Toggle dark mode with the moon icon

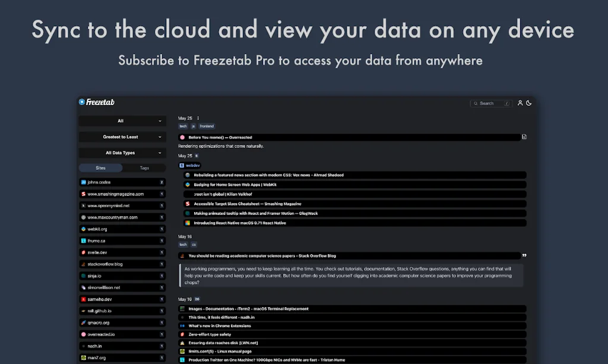529,103
